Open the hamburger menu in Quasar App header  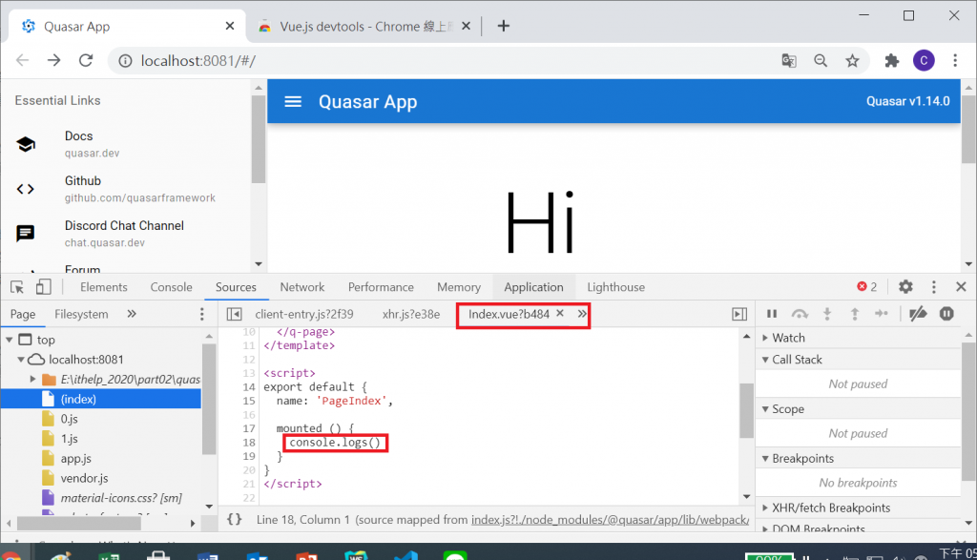293,101
